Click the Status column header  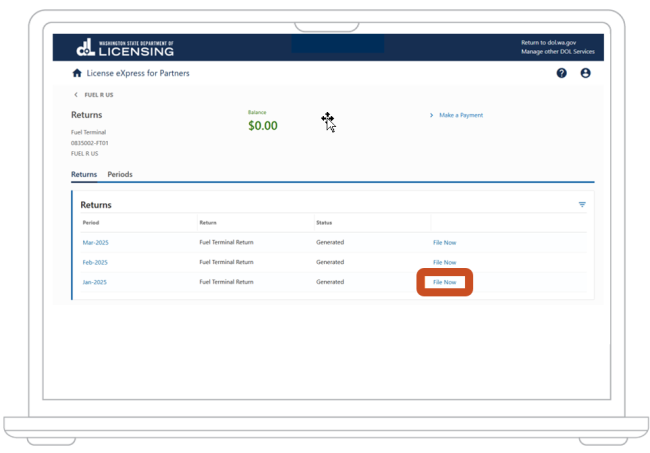(324, 223)
